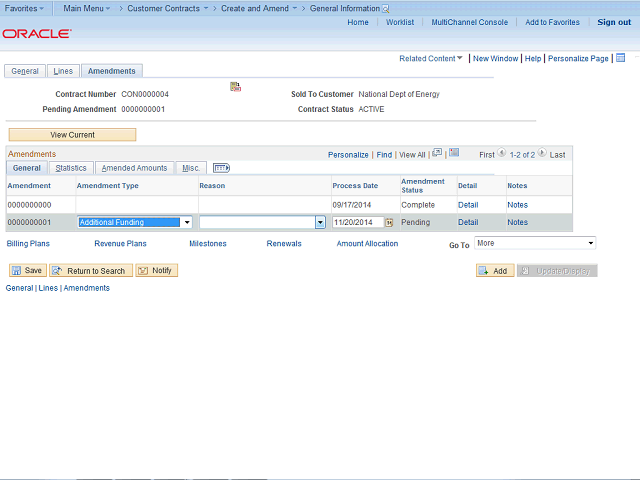Switch to the General page tab

click(x=25, y=71)
